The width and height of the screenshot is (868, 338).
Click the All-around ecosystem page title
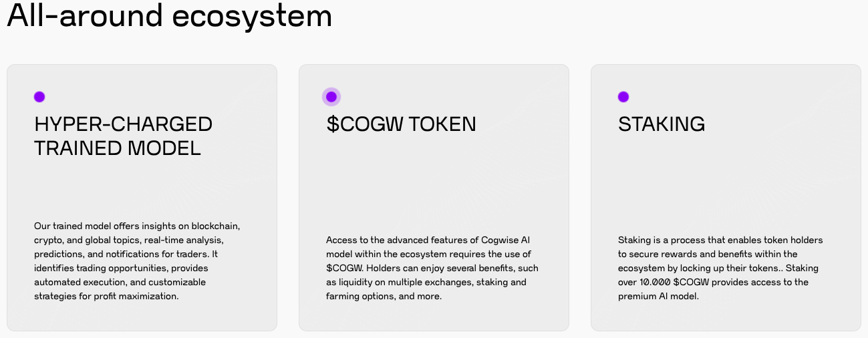point(170,15)
